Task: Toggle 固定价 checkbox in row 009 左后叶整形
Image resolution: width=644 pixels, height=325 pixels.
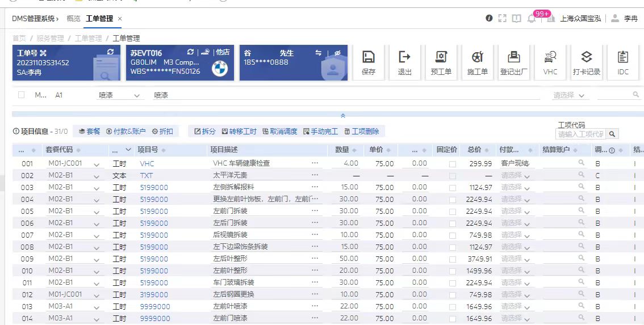Action: [452, 259]
